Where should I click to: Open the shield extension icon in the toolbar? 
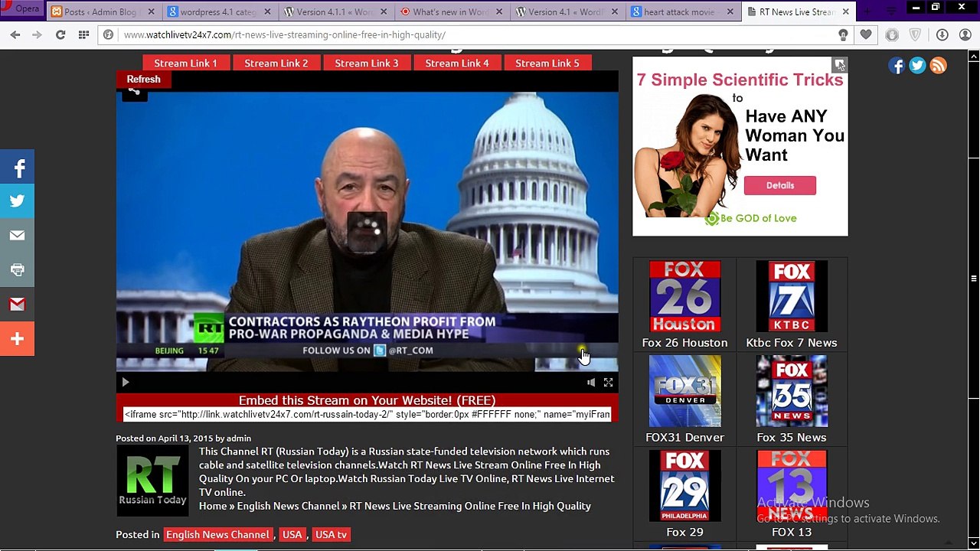[x=916, y=34]
